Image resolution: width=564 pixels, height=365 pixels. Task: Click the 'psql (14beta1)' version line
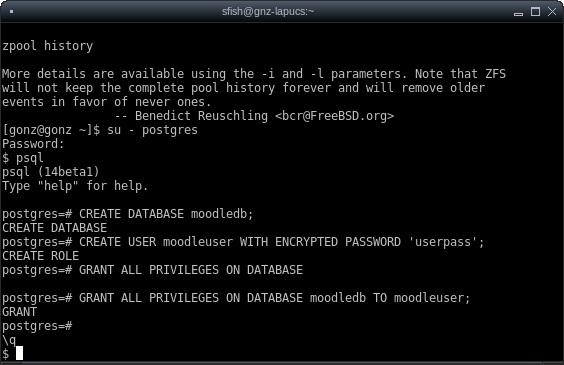[50, 172]
